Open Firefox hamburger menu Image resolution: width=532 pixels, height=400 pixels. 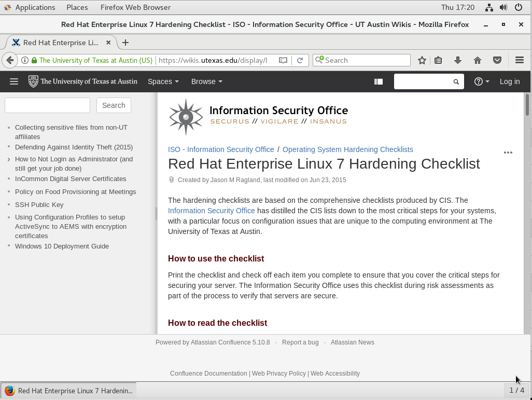point(520,61)
